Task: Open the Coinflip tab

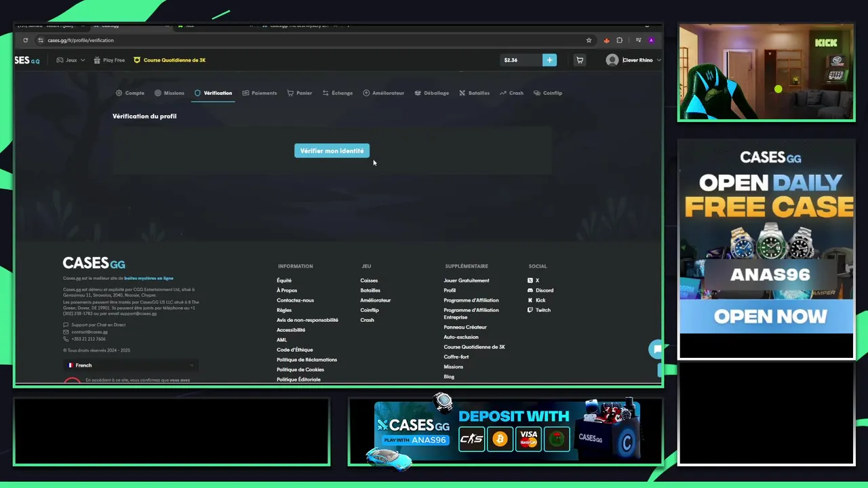Action: [548, 93]
